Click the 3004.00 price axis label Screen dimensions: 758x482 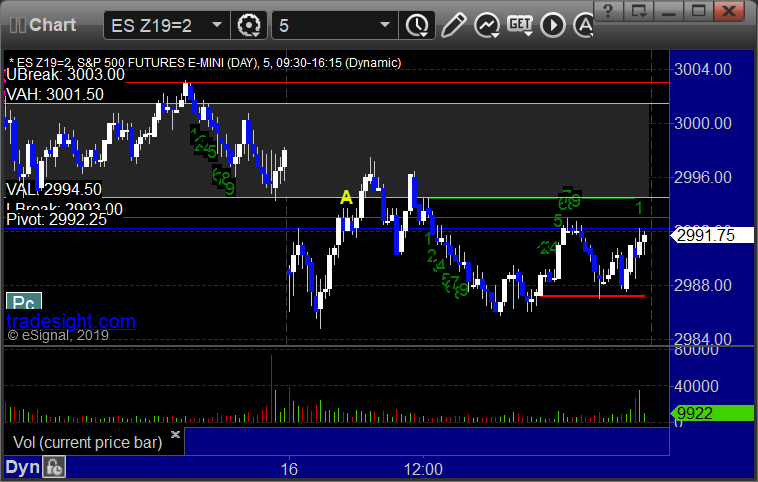tap(703, 70)
